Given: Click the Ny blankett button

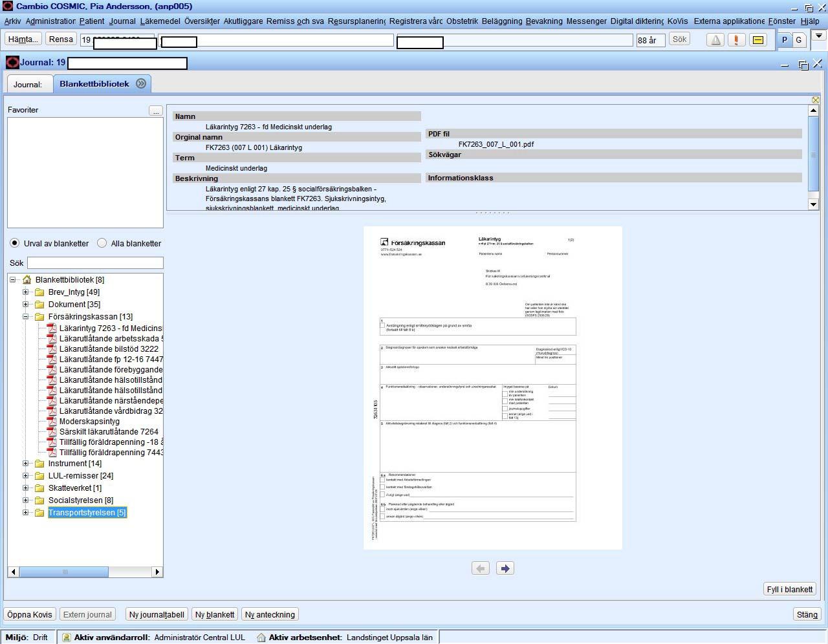Looking at the screenshot, I should (x=215, y=614).
